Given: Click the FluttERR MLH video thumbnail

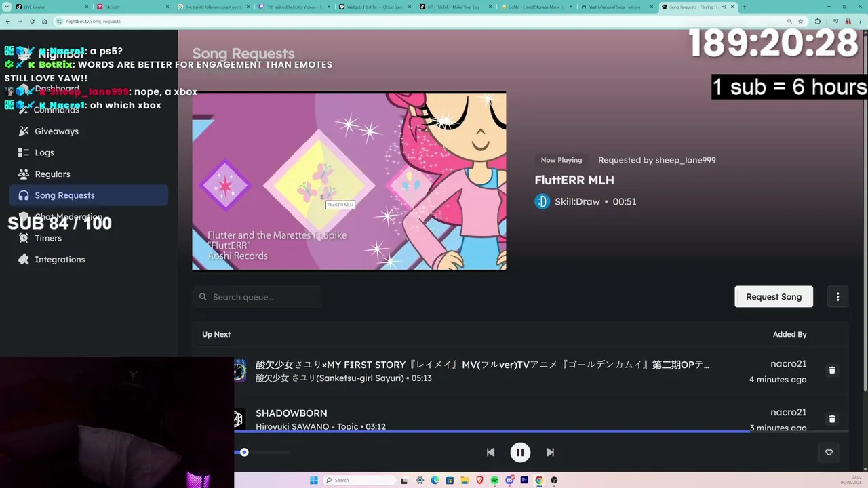Looking at the screenshot, I should click(x=349, y=181).
